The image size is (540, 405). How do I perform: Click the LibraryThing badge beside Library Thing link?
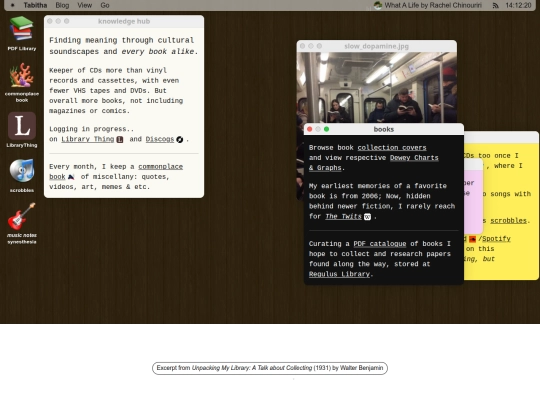(120, 139)
